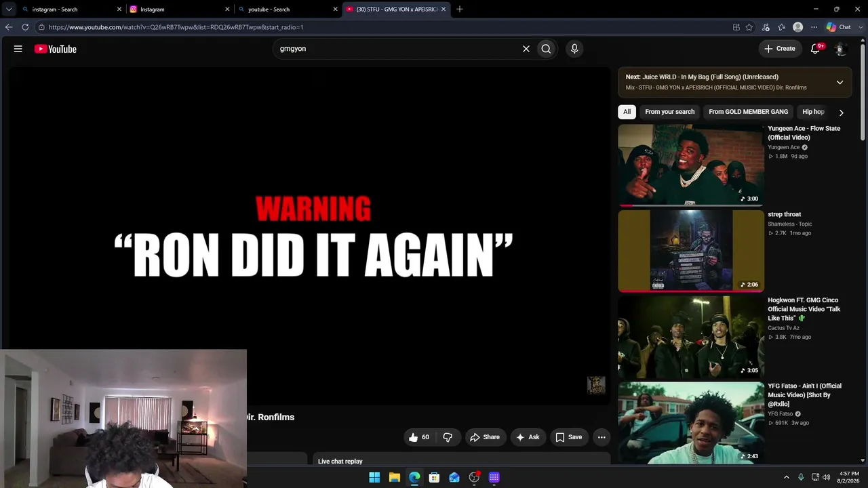The image size is (868, 488).
Task: Filter by Hip hop chip
Action: click(x=813, y=112)
